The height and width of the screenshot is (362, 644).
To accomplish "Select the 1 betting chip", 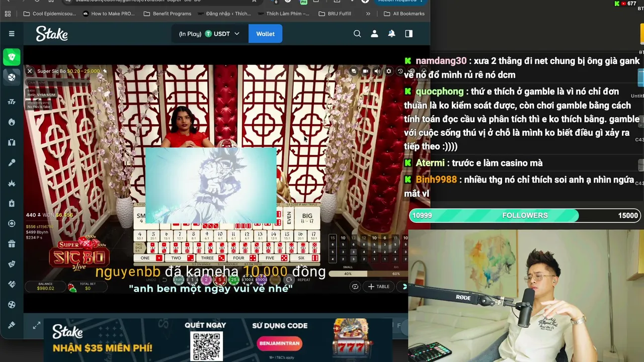I will coord(192,280).
